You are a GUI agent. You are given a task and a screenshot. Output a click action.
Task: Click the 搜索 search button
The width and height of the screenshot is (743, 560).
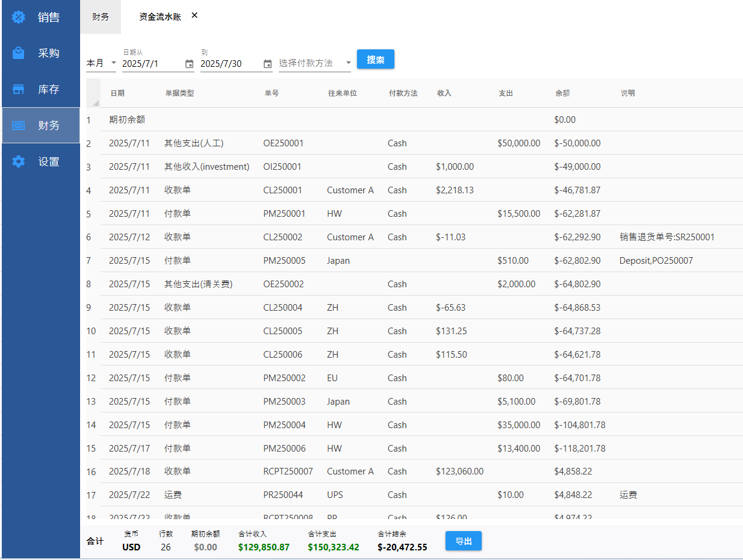pos(375,60)
